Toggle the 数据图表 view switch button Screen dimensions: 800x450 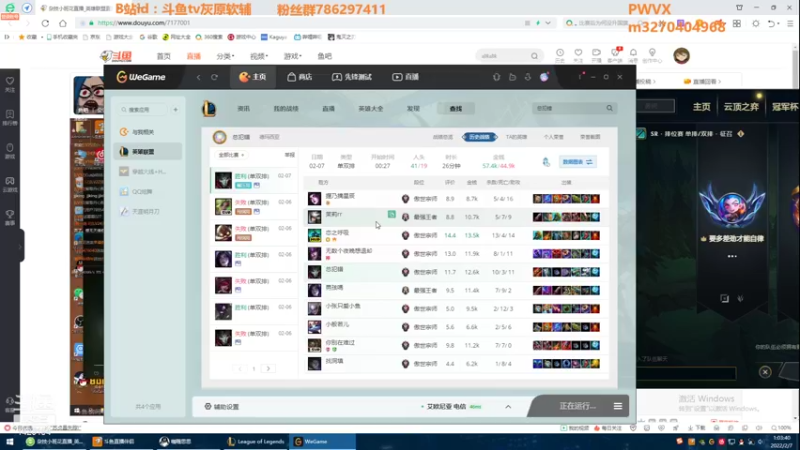578,162
